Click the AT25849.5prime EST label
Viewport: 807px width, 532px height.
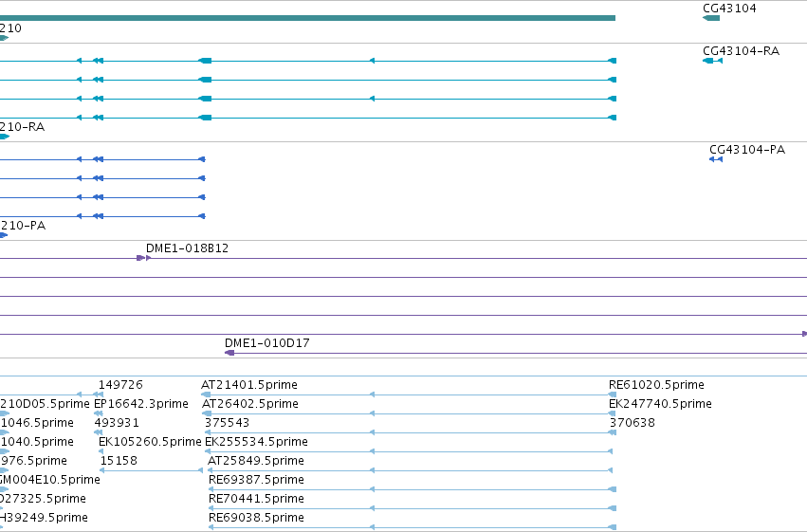click(x=256, y=461)
